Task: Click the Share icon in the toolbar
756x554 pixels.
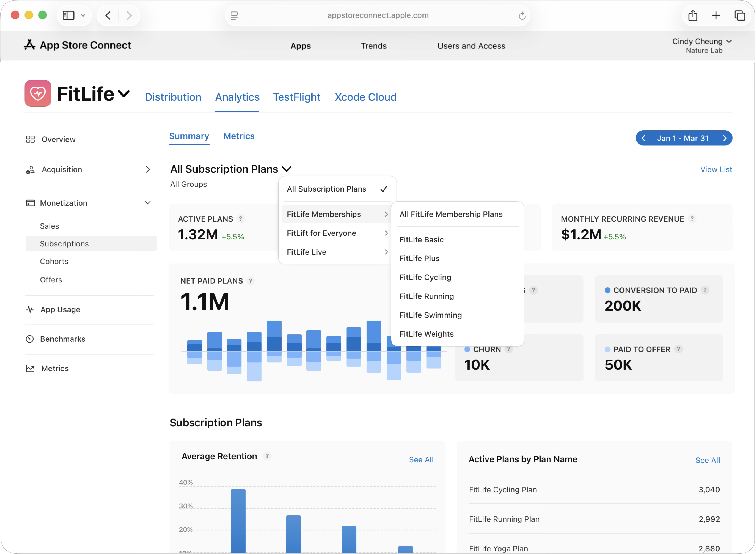Action: 692,15
